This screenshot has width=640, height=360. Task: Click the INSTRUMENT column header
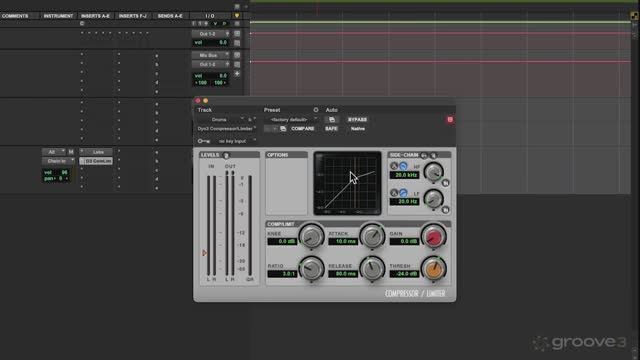(x=58, y=16)
